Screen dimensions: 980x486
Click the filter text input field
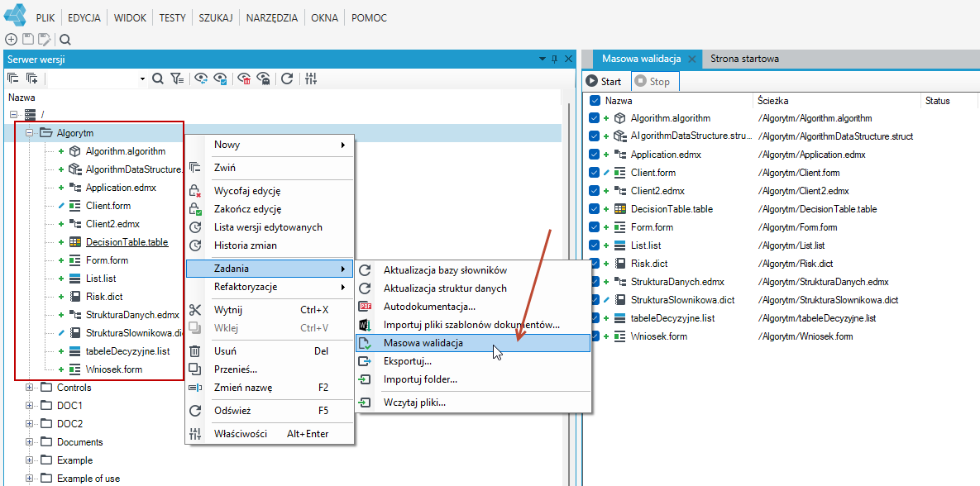pyautogui.click(x=92, y=79)
